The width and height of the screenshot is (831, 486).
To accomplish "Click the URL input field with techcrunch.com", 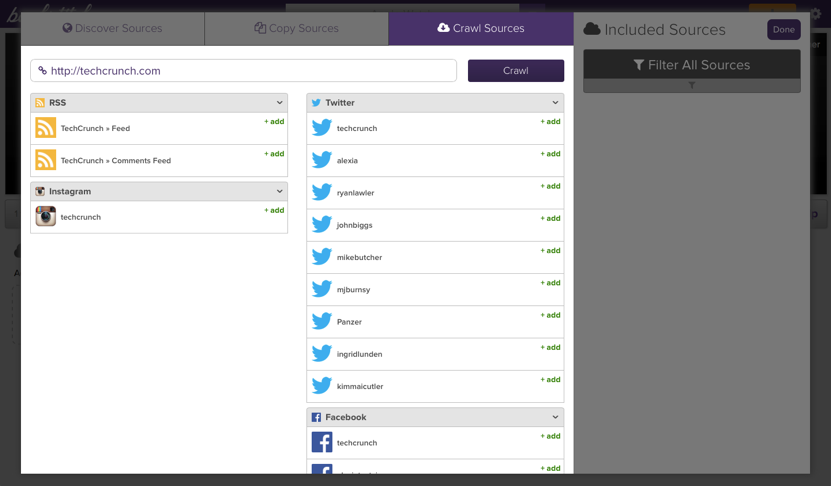I will 243,70.
